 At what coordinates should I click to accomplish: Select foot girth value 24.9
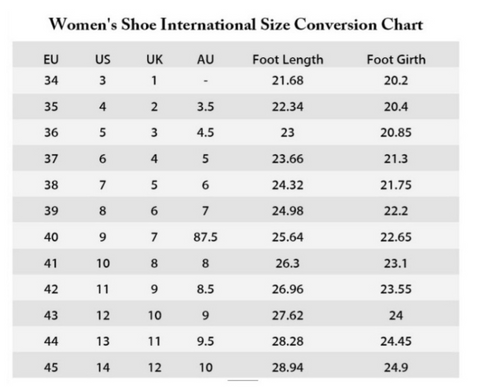(396, 367)
